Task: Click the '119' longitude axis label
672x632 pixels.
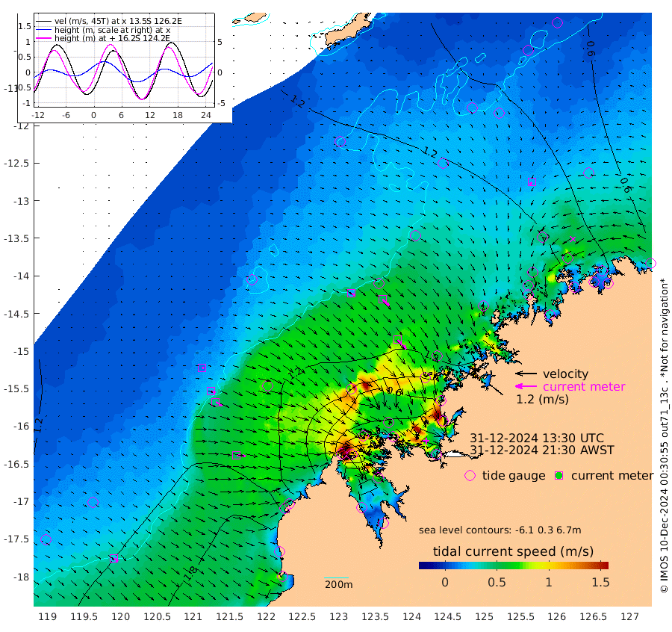Action: [x=47, y=616]
